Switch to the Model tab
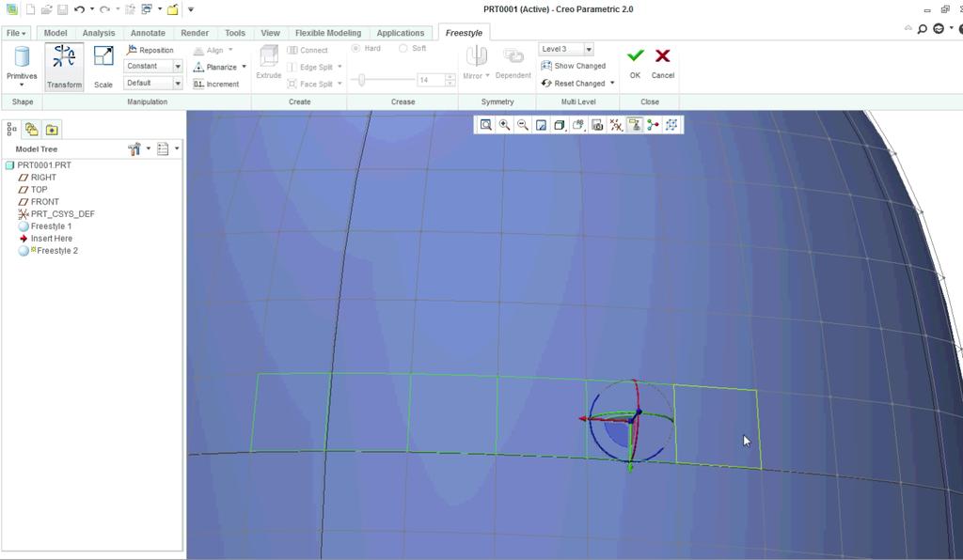Viewport: 963px width, 560px height. [55, 33]
